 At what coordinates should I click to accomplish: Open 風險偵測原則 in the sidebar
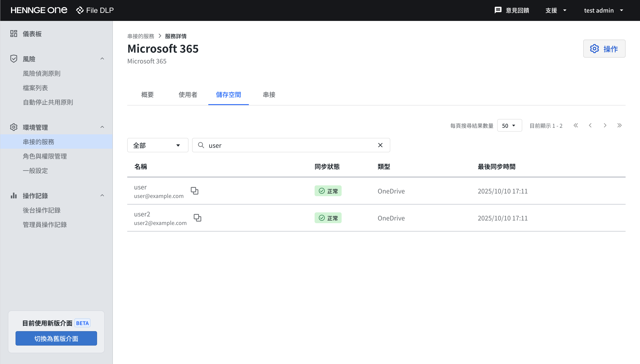41,73
